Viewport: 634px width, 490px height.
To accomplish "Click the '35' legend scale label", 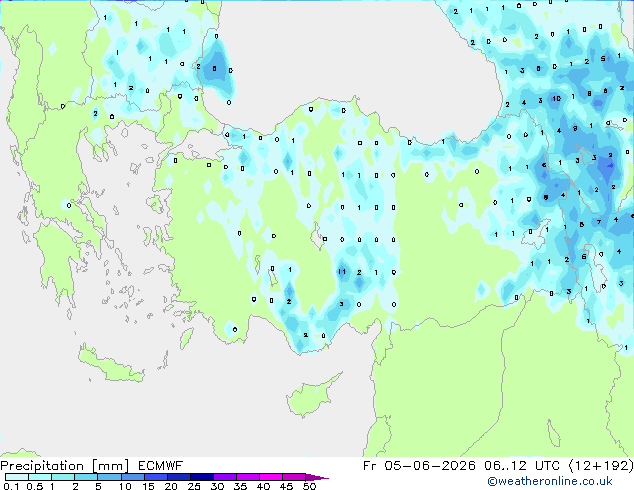I will (240, 486).
